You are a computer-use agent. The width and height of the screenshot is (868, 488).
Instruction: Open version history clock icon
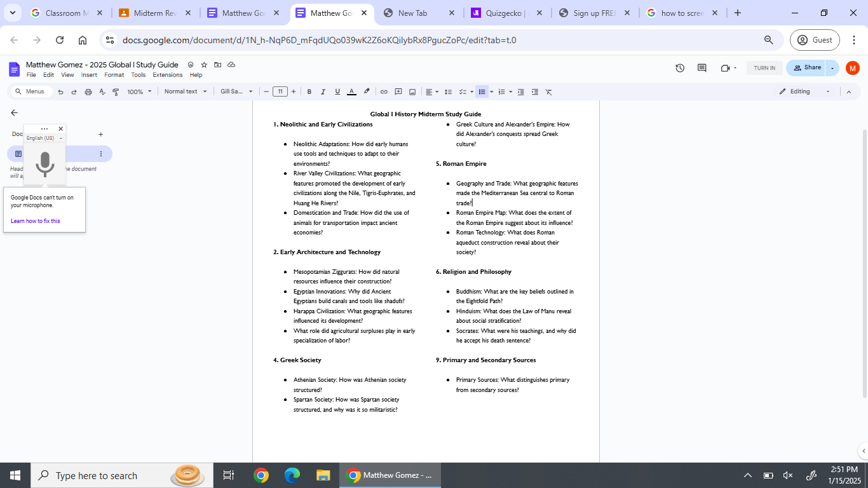680,68
